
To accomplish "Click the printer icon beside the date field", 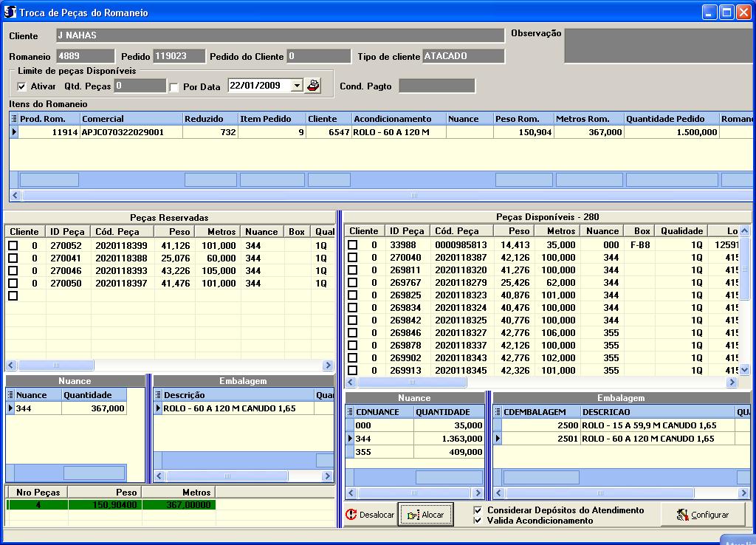I will coord(313,86).
